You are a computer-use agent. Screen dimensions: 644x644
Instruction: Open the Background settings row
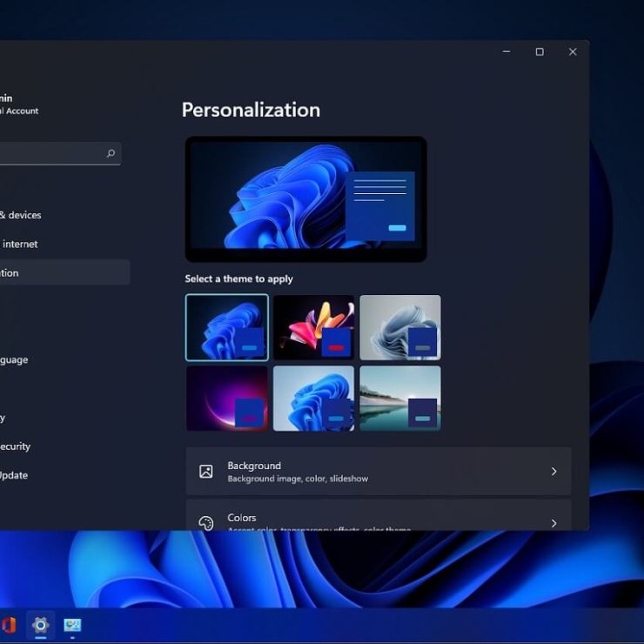tap(379, 471)
